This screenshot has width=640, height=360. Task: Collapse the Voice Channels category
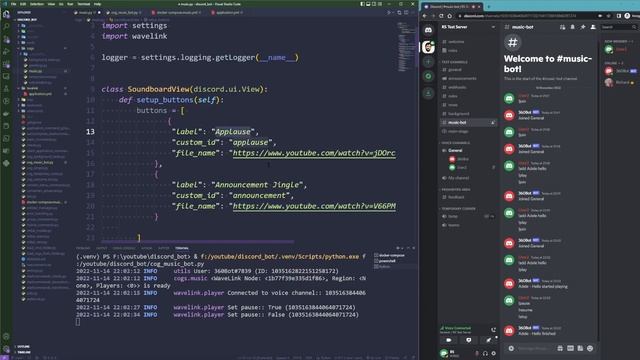pos(456,143)
